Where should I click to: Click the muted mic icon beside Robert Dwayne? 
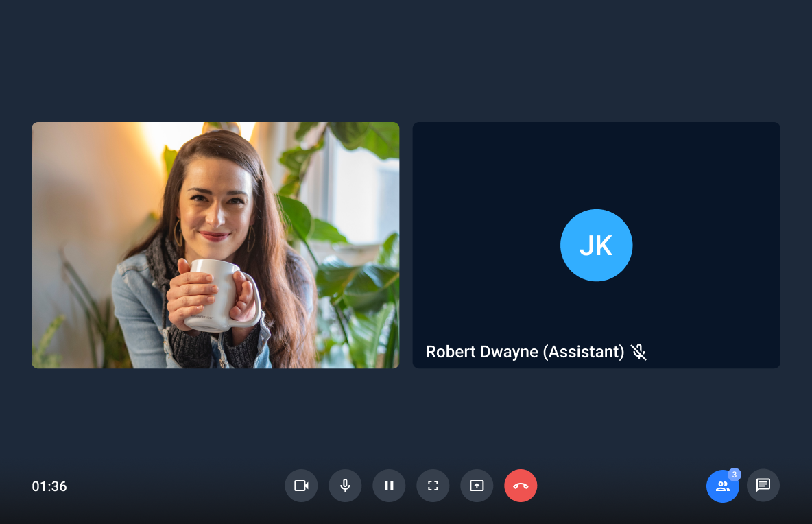point(638,353)
